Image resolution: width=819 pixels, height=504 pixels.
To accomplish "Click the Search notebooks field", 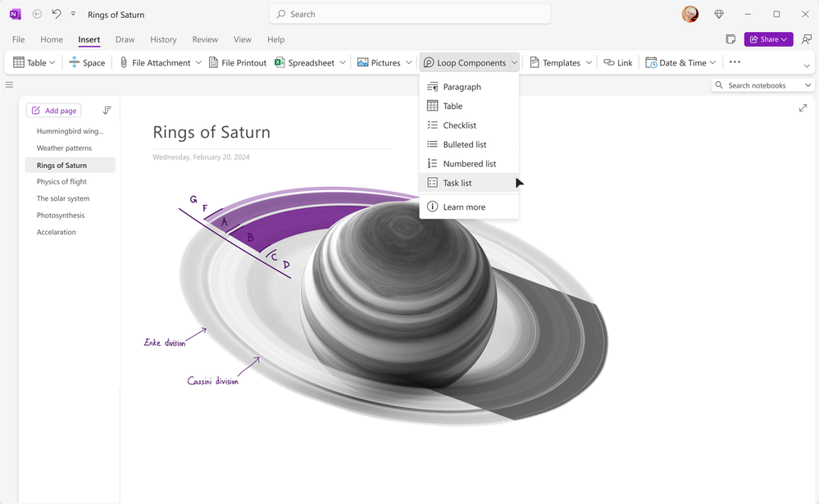I will coord(758,85).
